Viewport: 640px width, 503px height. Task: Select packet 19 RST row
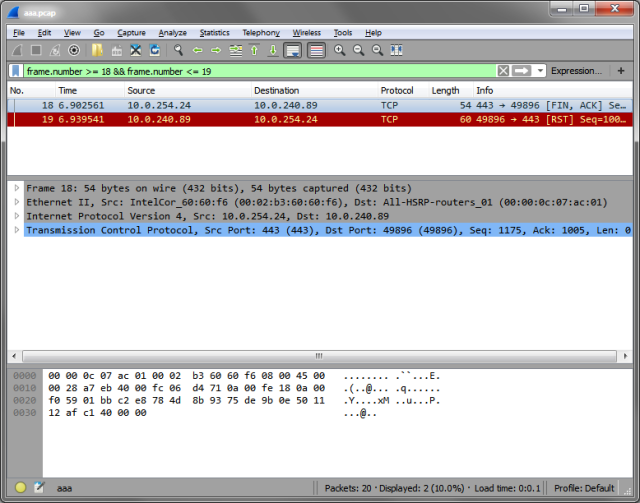point(320,120)
